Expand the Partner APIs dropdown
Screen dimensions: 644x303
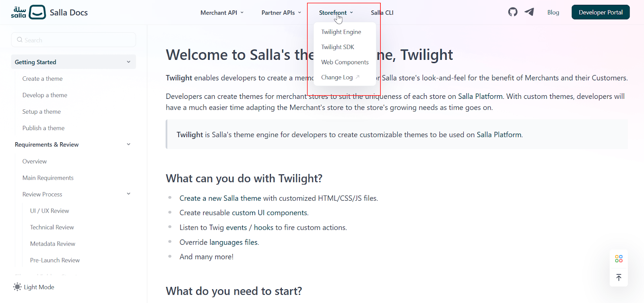[x=281, y=12]
